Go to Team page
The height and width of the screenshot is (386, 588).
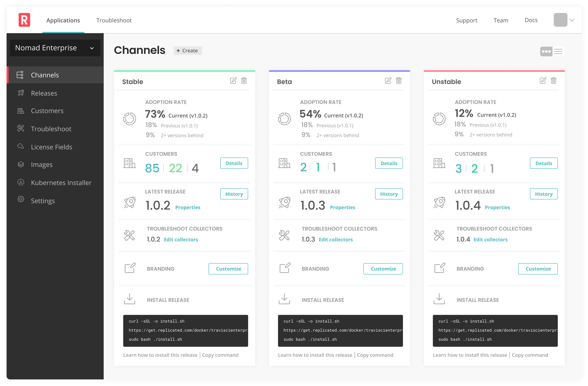501,20
